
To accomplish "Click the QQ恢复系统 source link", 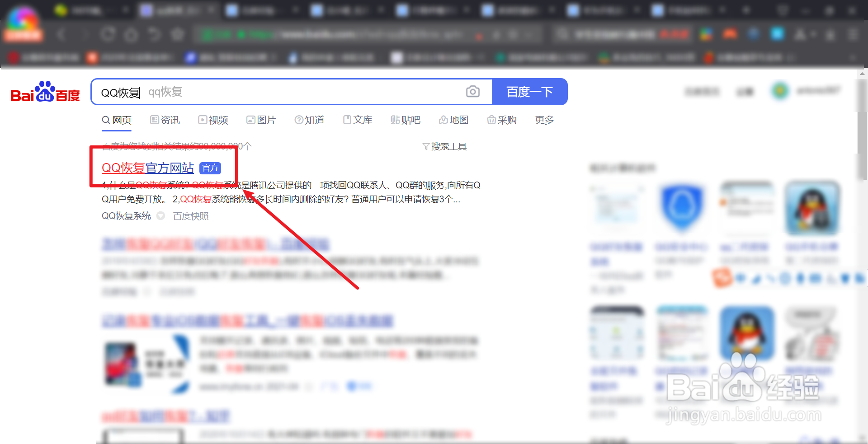I will pyautogui.click(x=126, y=216).
